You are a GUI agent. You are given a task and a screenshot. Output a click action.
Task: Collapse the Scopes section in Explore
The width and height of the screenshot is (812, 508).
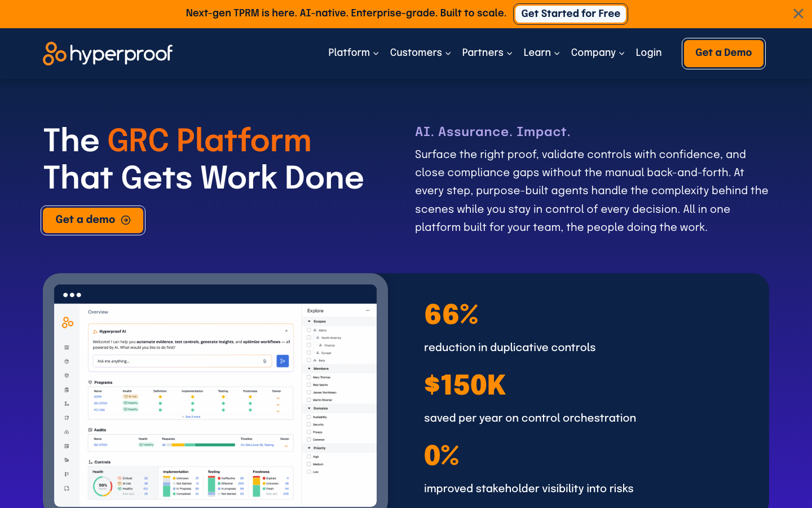tap(309, 321)
